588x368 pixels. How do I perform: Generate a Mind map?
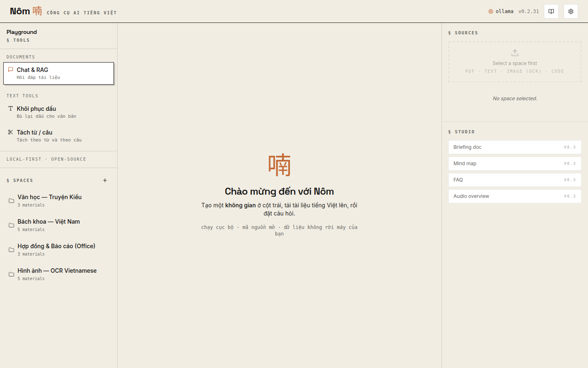tap(515, 164)
